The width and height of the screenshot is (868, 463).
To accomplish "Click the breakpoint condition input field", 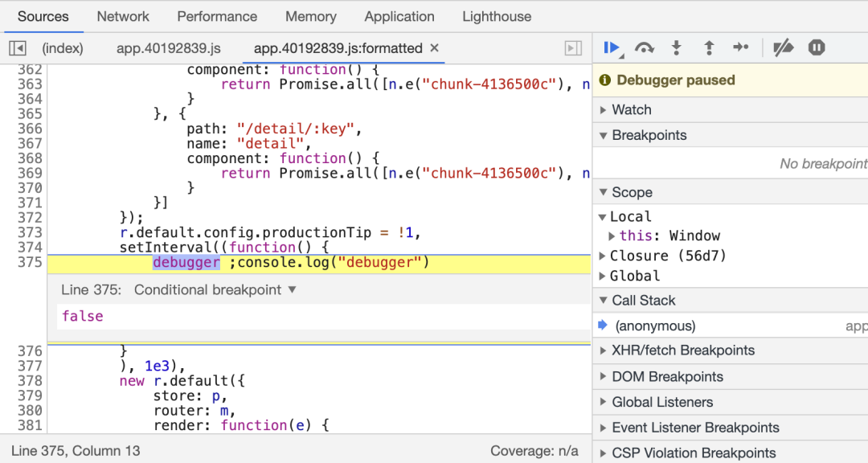I will pyautogui.click(x=321, y=317).
